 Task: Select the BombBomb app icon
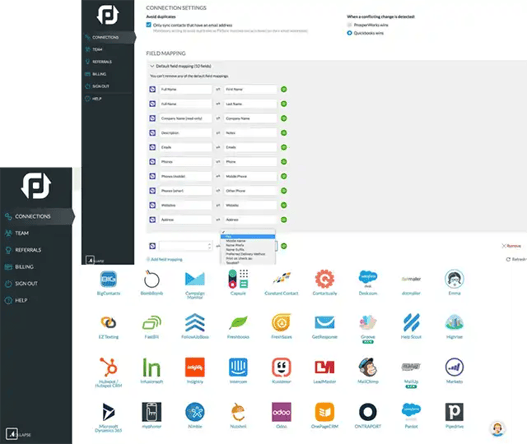coord(152,279)
